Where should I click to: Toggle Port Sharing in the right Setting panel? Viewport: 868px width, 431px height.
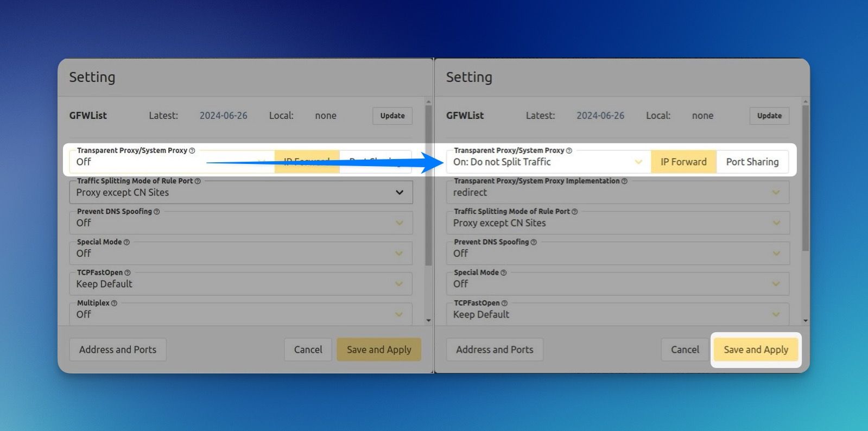pyautogui.click(x=752, y=162)
